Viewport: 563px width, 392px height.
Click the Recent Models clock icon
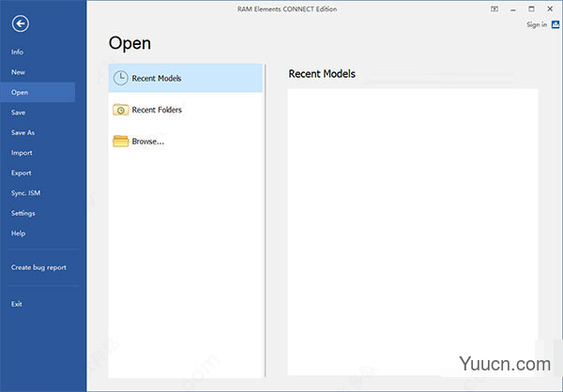pos(121,78)
